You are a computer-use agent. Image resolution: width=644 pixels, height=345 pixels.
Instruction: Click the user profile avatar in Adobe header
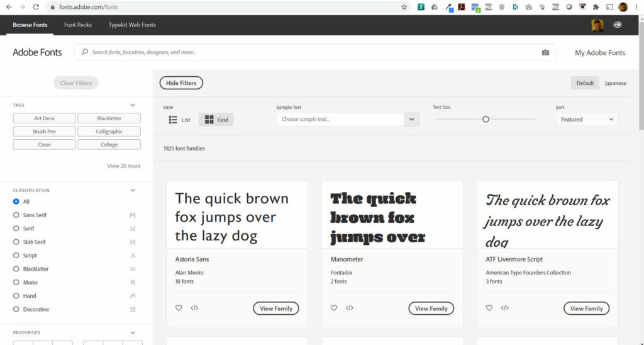[597, 25]
